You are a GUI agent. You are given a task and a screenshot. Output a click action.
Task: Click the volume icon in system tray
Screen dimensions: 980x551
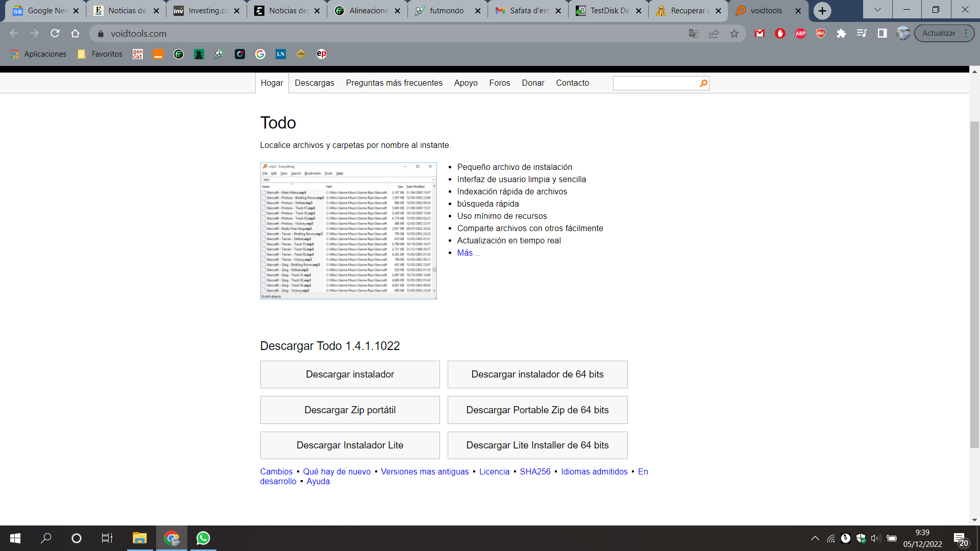876,538
